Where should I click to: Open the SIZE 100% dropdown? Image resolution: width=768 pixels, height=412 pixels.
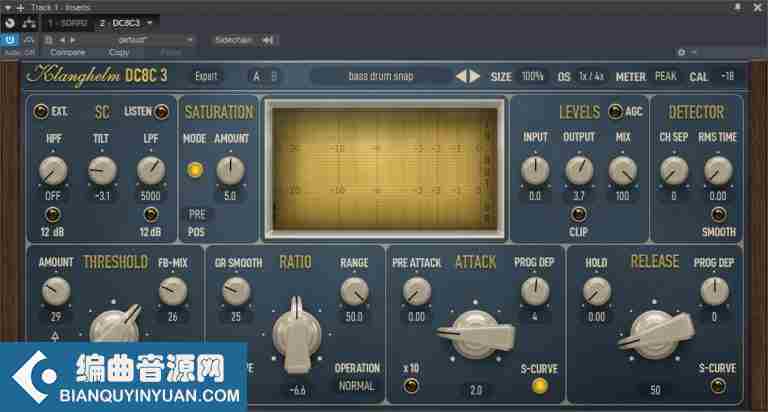point(532,76)
